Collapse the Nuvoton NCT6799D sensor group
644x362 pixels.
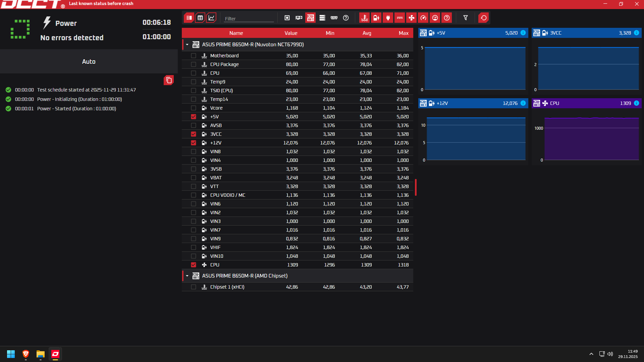[x=187, y=45]
